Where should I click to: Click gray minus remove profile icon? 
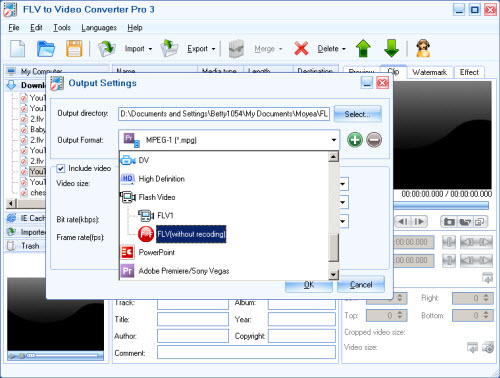(374, 140)
